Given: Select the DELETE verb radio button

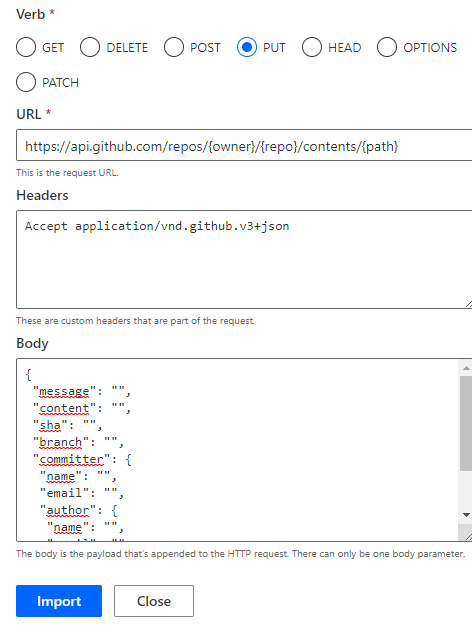Looking at the screenshot, I should pyautogui.click(x=90, y=47).
